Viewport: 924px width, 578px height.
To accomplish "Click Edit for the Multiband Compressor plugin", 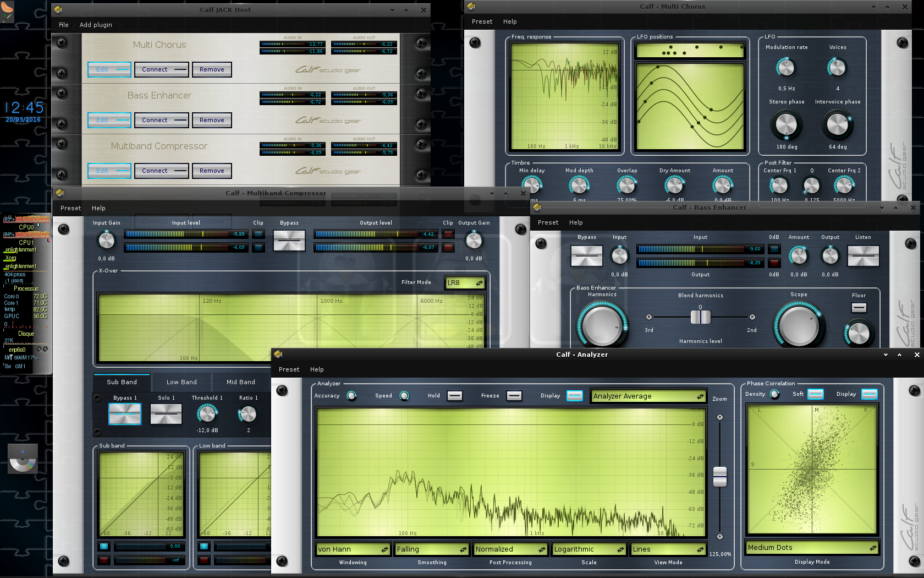I will 109,171.
